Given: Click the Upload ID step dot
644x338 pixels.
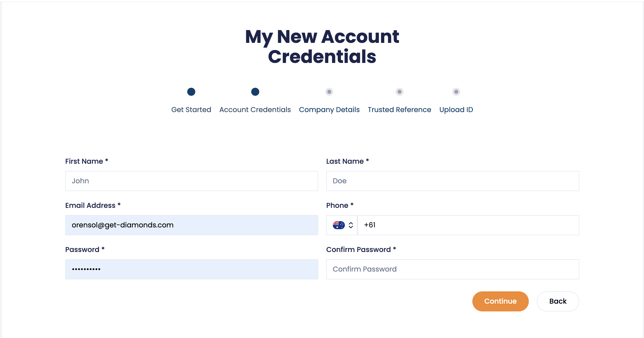Looking at the screenshot, I should 456,92.
